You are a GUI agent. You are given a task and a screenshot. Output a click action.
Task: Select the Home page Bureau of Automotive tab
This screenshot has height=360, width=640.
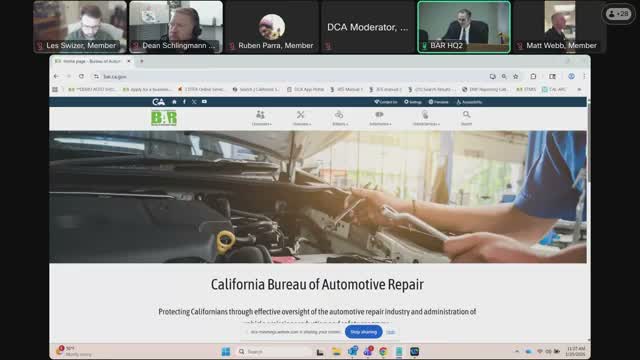[x=92, y=61]
